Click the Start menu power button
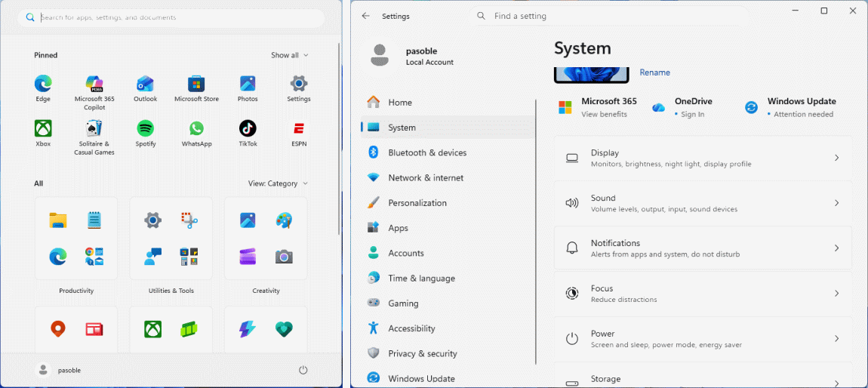Image resolution: width=868 pixels, height=388 pixels. pyautogui.click(x=303, y=371)
